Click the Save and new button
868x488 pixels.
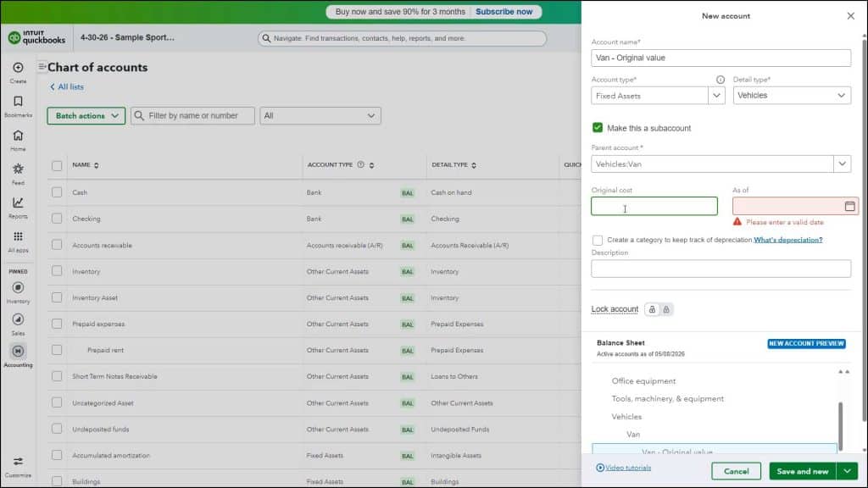point(803,471)
